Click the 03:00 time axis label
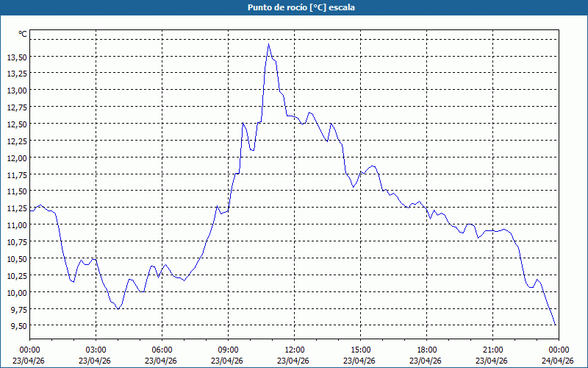Image resolution: width=588 pixels, height=368 pixels. (96, 350)
